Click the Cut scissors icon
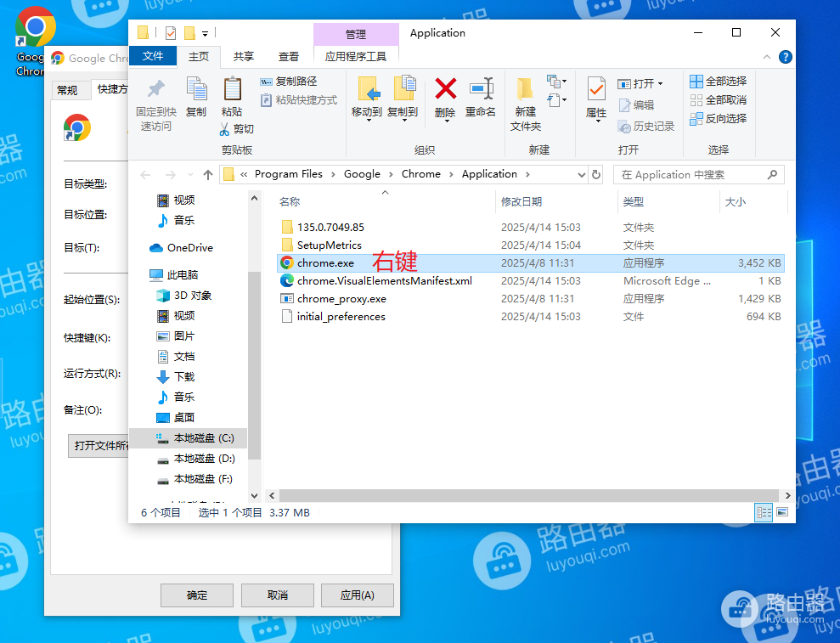 tap(224, 129)
